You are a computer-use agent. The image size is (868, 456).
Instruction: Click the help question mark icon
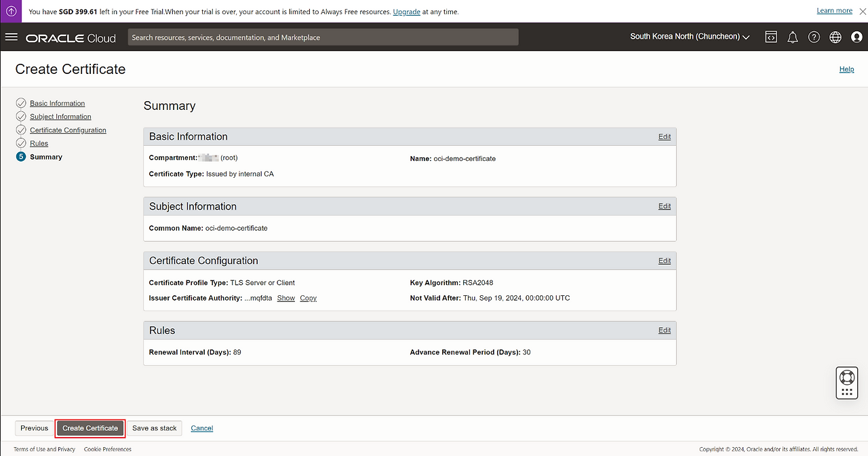(814, 37)
